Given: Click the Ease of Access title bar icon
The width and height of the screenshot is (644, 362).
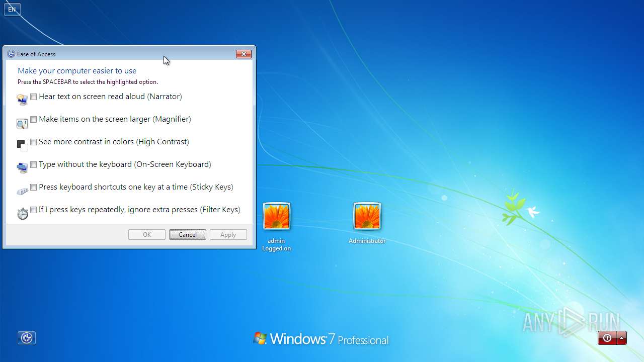Looking at the screenshot, I should 11,54.
